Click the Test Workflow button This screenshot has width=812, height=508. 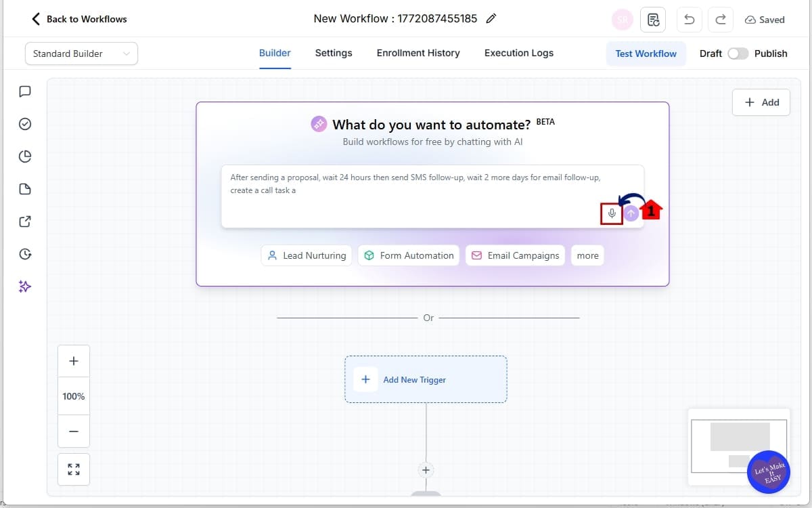[646, 53]
